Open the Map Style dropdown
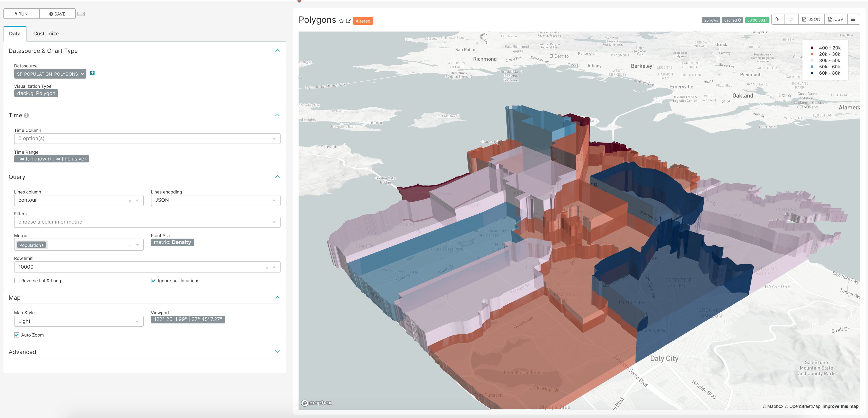This screenshot has width=868, height=418. coord(78,321)
